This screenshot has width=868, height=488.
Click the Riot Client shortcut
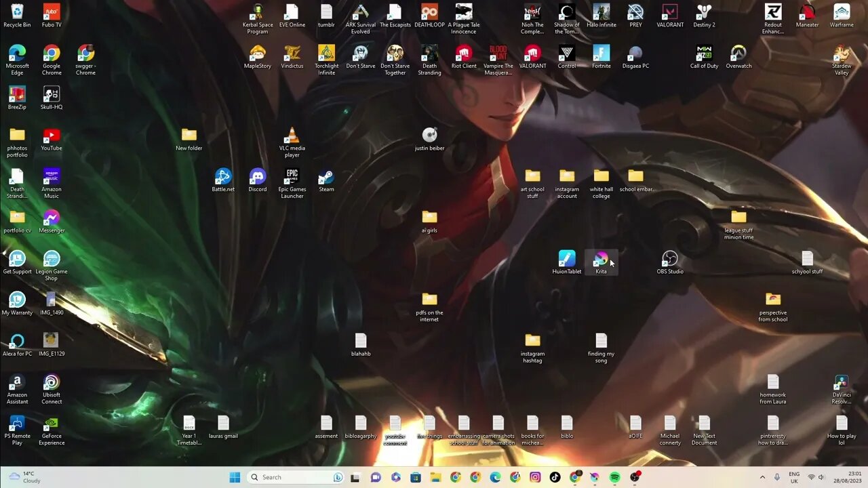click(464, 57)
